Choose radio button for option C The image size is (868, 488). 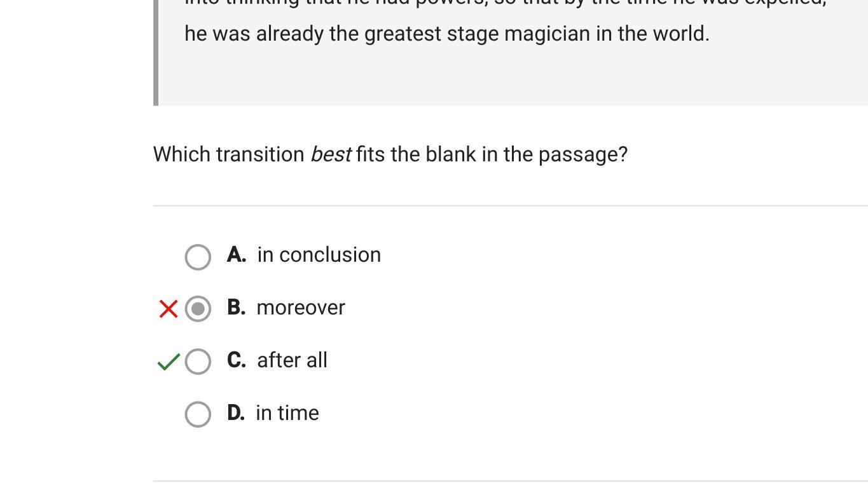[198, 362]
